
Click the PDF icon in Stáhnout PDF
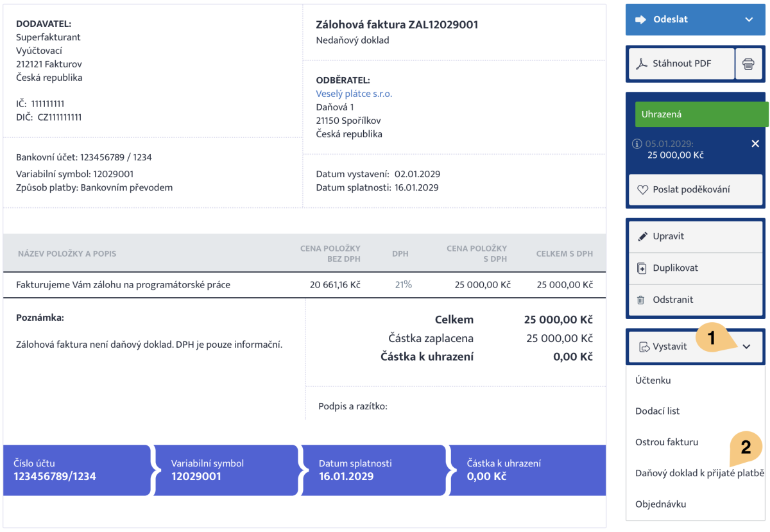642,64
